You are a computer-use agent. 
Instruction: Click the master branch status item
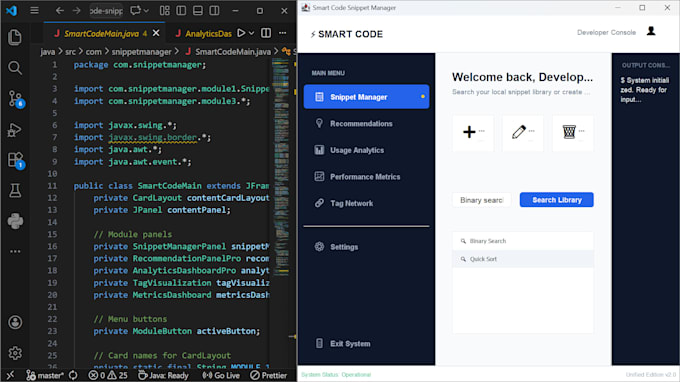(45, 375)
